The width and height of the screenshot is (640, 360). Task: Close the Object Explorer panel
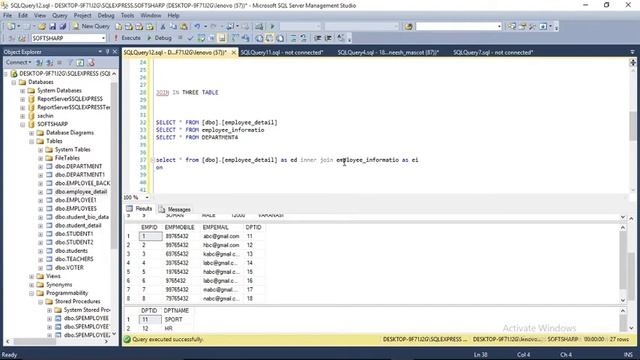click(115, 51)
